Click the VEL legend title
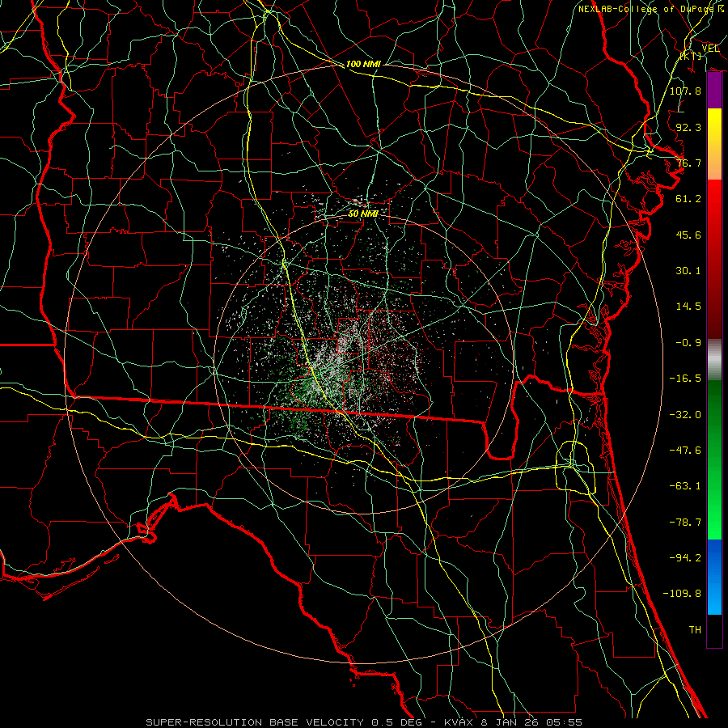728x728 pixels. tap(710, 48)
